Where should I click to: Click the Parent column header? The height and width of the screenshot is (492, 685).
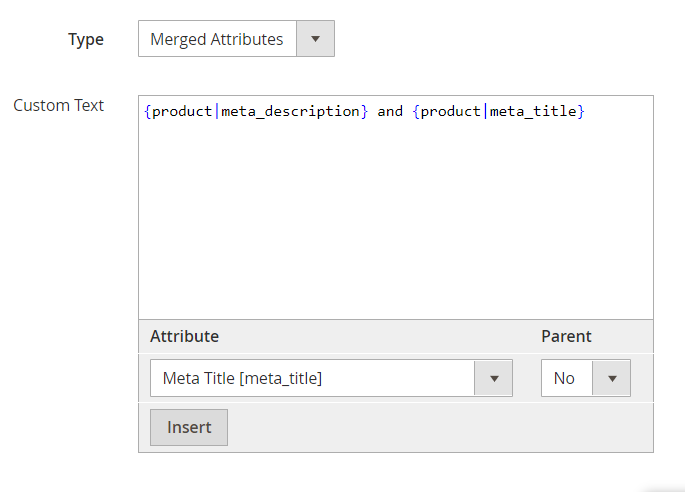tap(566, 336)
